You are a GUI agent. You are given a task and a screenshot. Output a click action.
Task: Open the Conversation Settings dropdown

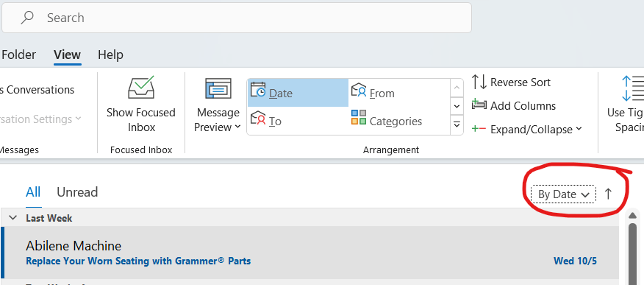point(40,119)
